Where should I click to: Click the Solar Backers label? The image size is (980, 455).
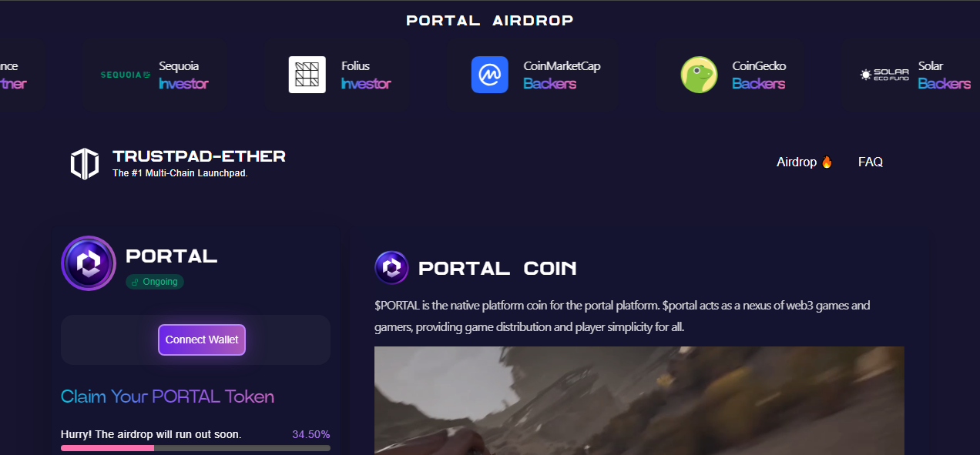click(944, 83)
